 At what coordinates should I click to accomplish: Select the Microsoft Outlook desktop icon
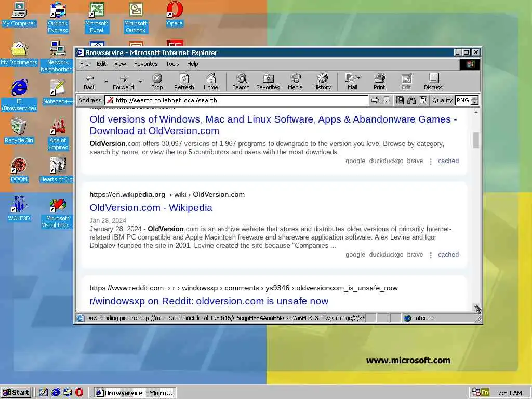point(136,18)
